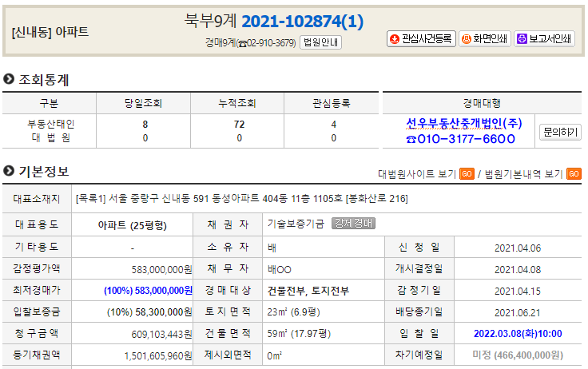Click the 경매대행 column header
Viewport: 588px width, 369px height.
(x=482, y=103)
